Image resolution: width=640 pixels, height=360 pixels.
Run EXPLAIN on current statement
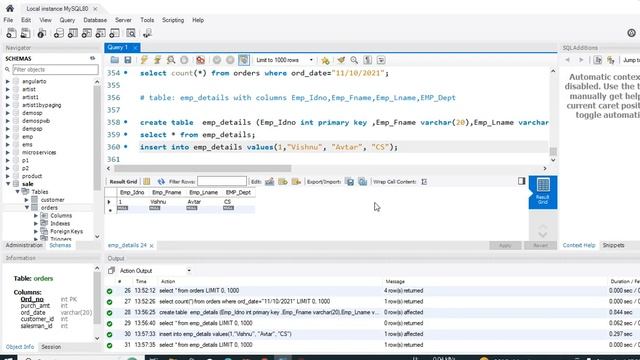pos(171,60)
